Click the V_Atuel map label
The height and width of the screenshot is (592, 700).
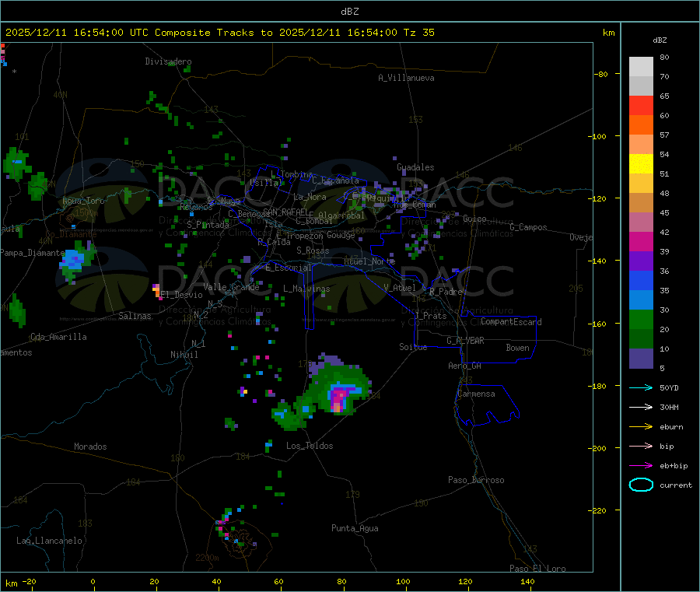coord(400,288)
